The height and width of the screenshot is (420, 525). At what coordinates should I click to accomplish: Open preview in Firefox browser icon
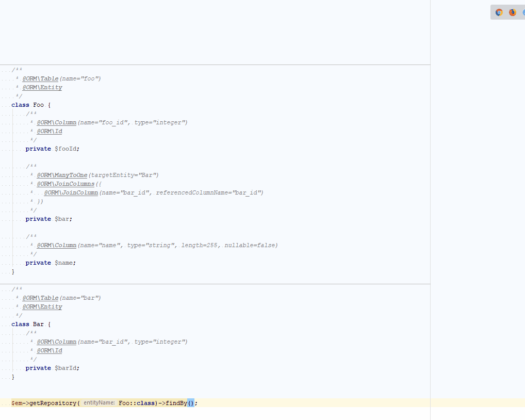(x=513, y=12)
